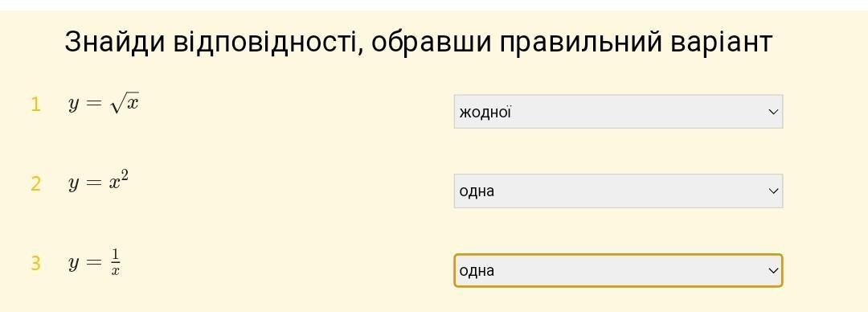Click the 'одна' value in the second dropdown
Image resolution: width=868 pixels, height=312 pixels.
tap(477, 191)
